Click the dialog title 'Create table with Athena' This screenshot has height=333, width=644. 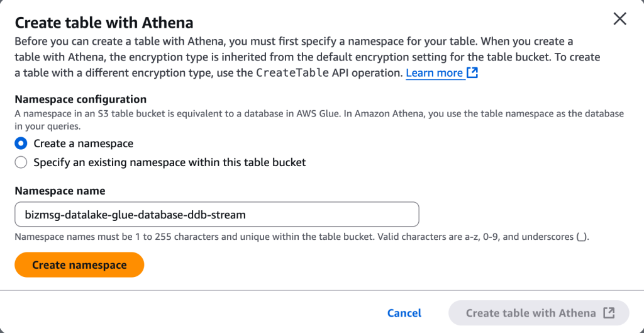pos(104,23)
